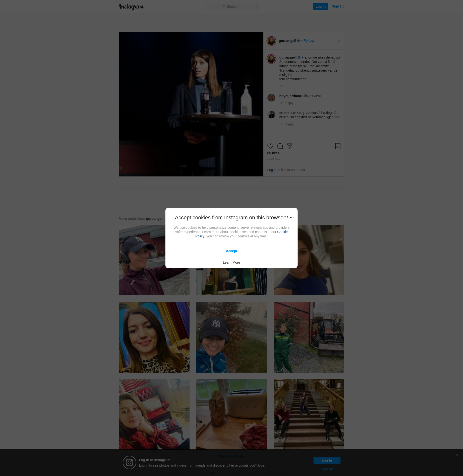This screenshot has width=463, height=476.
Task: Open thumbnail of gold-framed painting
Action: 231,282
